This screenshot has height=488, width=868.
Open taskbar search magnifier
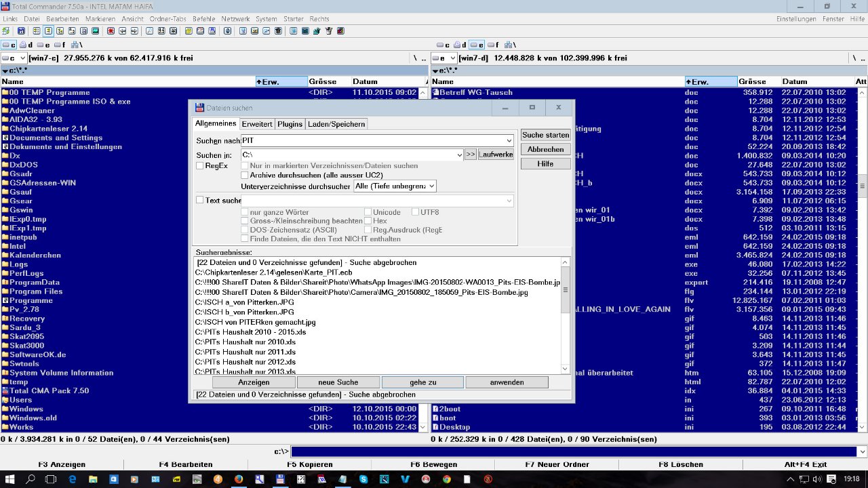click(31, 479)
